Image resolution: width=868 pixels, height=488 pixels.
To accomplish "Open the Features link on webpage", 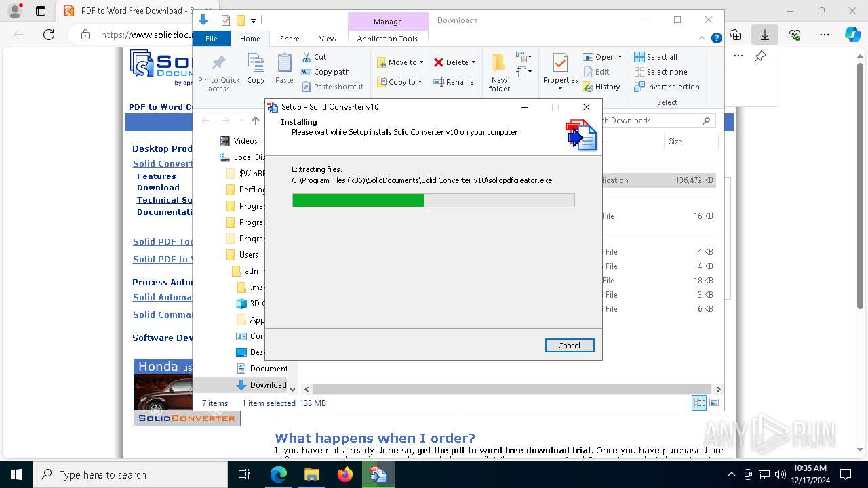I will [x=156, y=176].
